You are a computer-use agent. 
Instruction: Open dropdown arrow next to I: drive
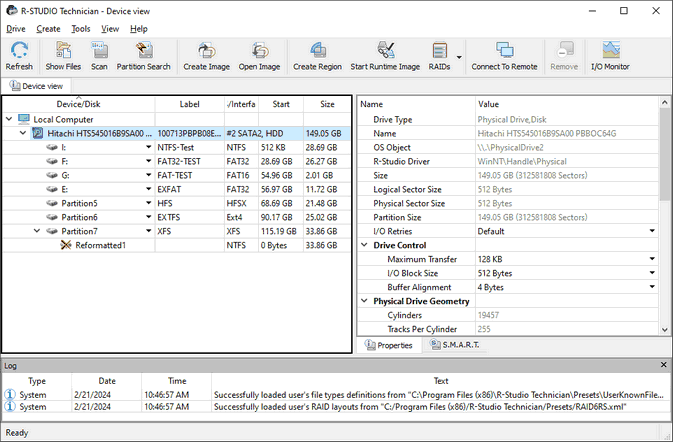point(149,147)
